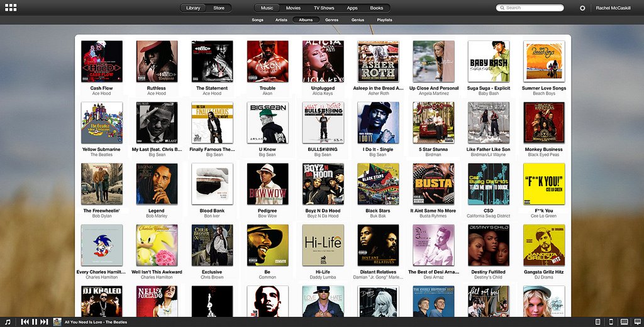Open It Aint Same No More cover
The image size is (644, 327).
point(434,184)
